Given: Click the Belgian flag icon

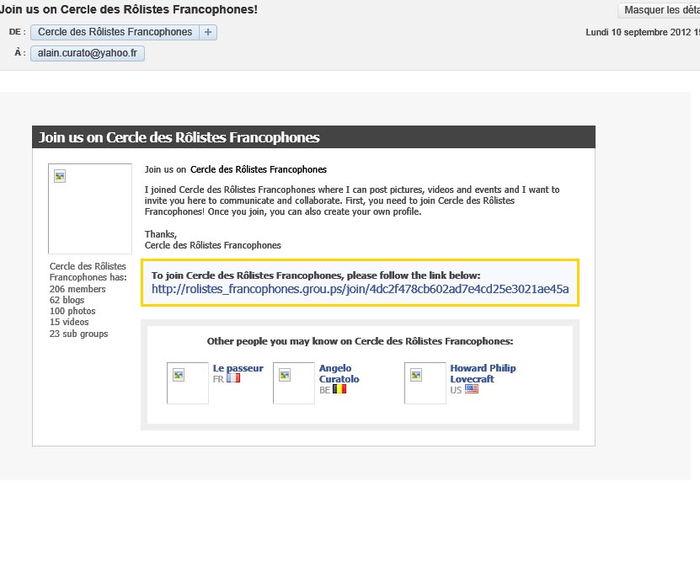Looking at the screenshot, I should 339,389.
